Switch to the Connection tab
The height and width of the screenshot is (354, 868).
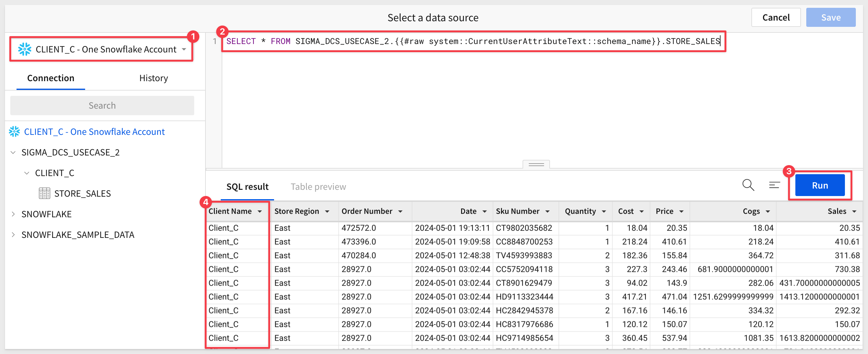(x=51, y=78)
